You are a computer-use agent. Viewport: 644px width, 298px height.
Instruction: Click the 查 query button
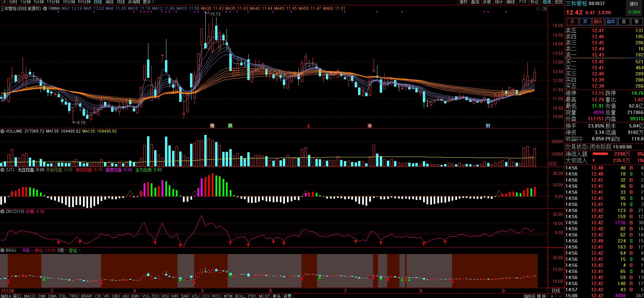[624, 22]
